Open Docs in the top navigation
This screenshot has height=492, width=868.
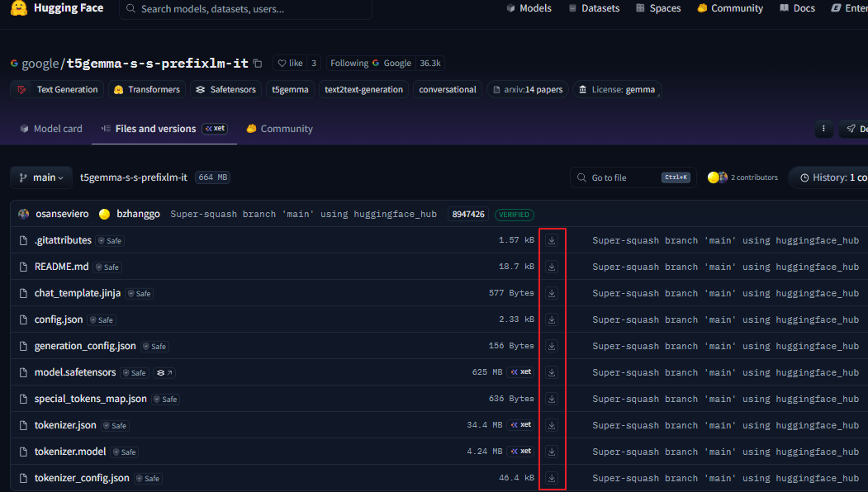click(x=798, y=8)
